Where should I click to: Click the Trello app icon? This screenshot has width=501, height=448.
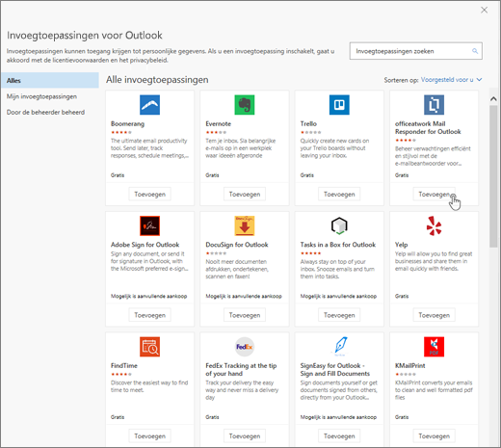tap(339, 105)
